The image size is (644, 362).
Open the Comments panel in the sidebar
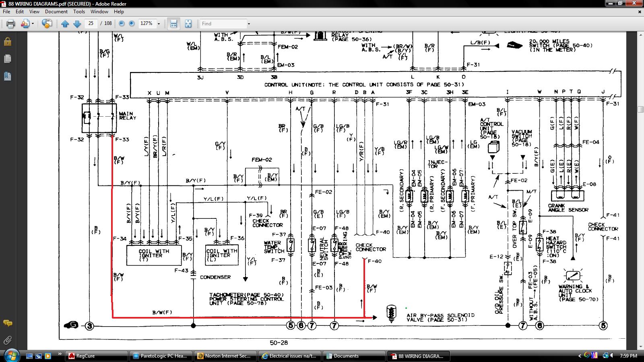[x=7, y=323]
